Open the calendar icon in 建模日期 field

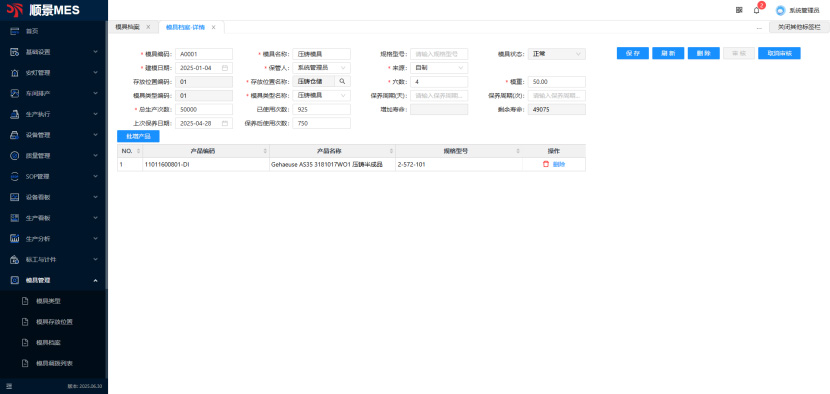[x=225, y=68]
